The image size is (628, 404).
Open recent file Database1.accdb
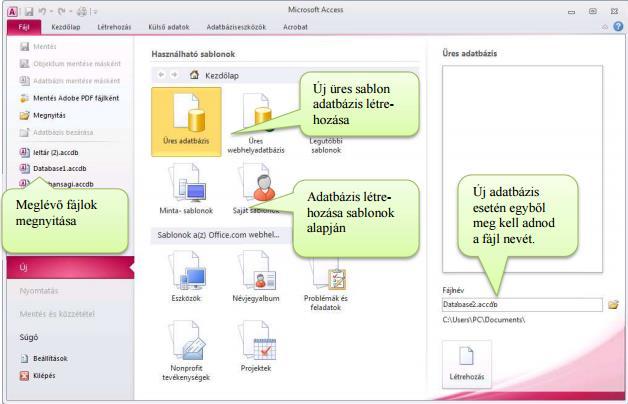53,169
